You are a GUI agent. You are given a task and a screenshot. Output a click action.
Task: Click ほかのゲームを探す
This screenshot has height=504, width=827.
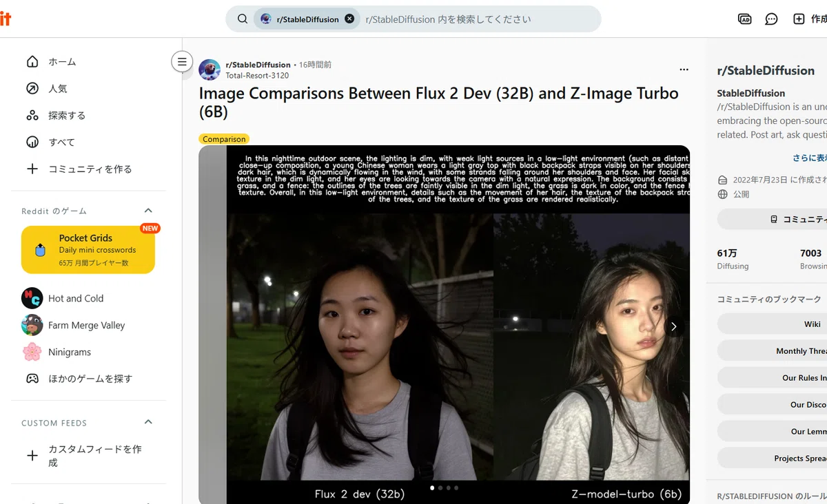tap(88, 379)
